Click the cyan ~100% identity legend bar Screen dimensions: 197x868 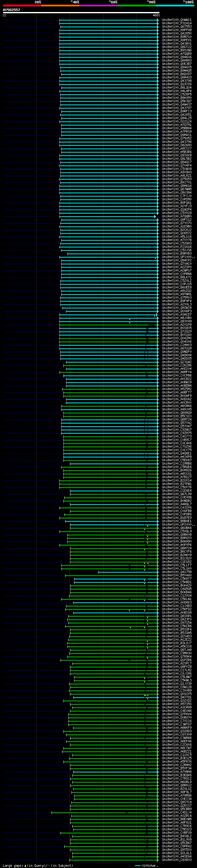pyautogui.click(x=175, y=6)
